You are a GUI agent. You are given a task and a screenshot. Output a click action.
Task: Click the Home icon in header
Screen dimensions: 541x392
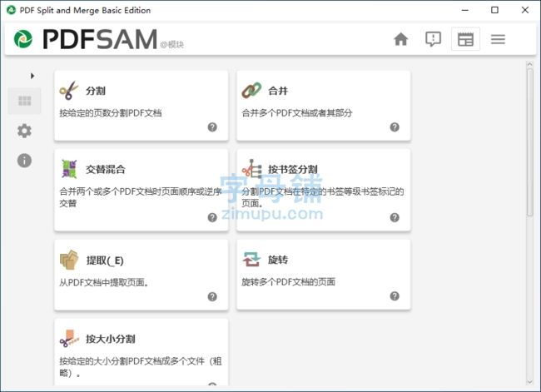pyautogui.click(x=400, y=39)
